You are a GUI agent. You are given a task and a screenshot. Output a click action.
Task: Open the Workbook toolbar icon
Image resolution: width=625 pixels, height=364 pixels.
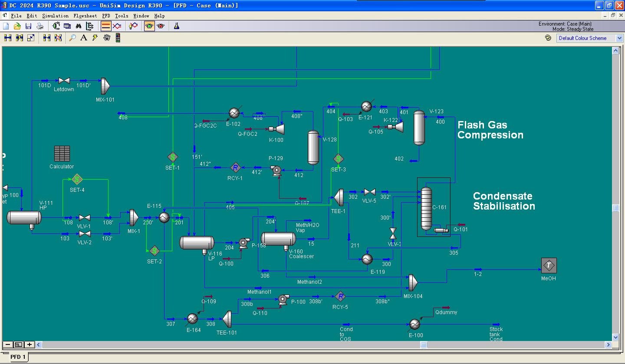(x=67, y=26)
